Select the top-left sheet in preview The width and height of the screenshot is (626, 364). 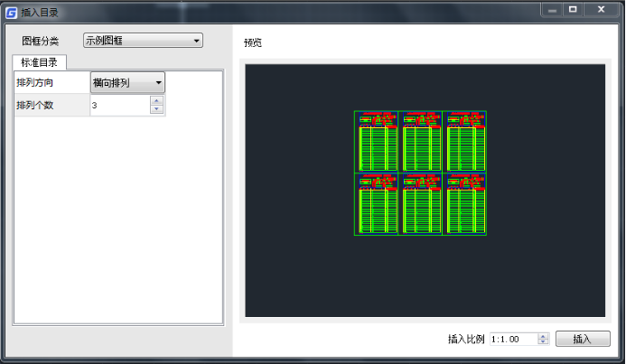point(377,141)
